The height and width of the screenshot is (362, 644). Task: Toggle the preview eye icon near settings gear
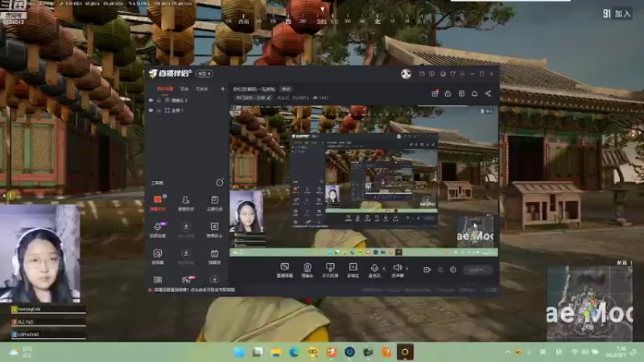[440, 269]
